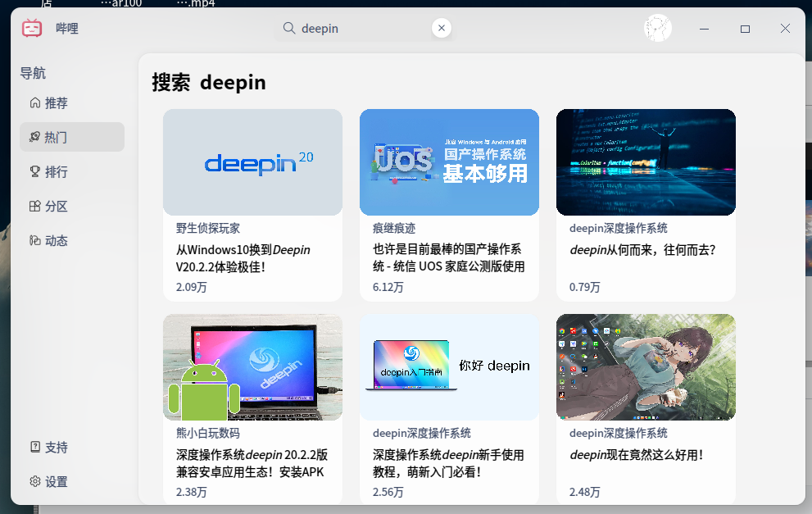The image size is (812, 514).
Task: Open dark code-themed video thumbnail
Action: pyautogui.click(x=646, y=162)
